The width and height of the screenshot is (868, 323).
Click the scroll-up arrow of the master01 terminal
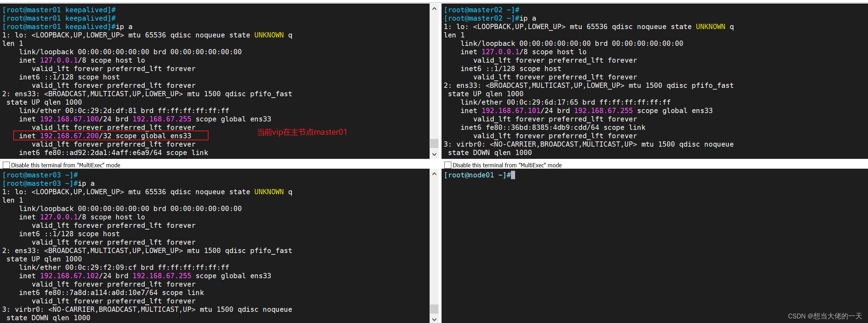[434, 9]
